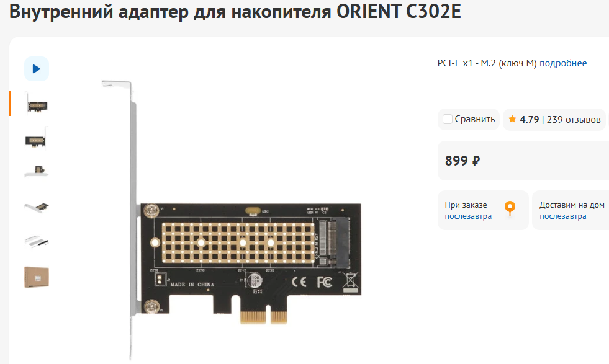
Task: Show the third side-view thumbnail
Action: click(37, 171)
